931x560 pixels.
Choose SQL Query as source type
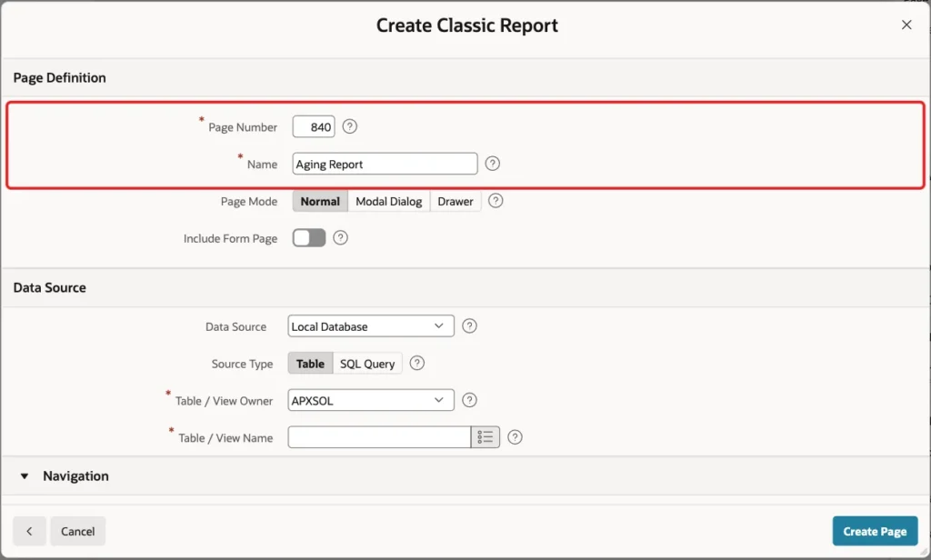(x=367, y=364)
